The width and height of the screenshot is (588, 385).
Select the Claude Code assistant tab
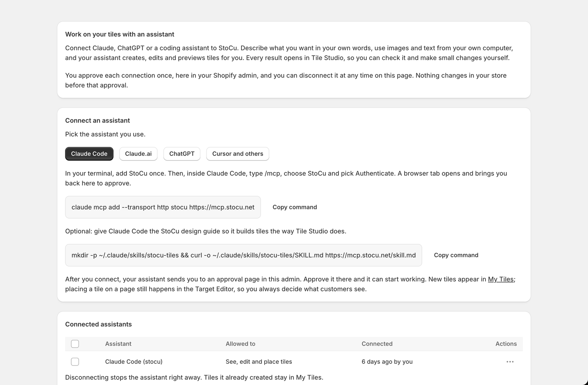coord(89,154)
